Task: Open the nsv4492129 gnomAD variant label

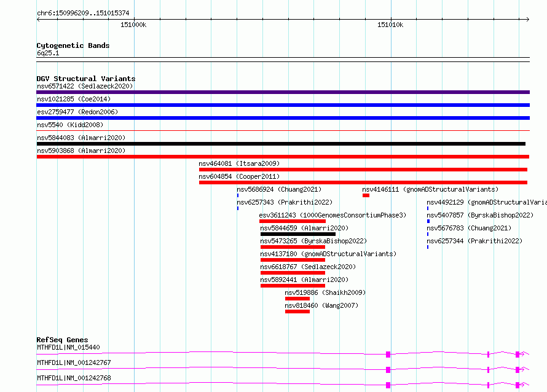Action: pos(487,202)
